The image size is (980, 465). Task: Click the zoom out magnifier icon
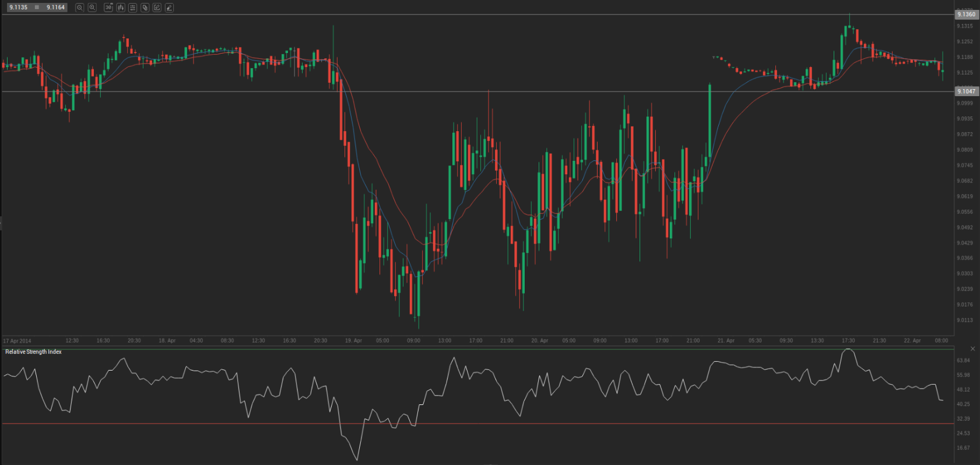[80, 8]
